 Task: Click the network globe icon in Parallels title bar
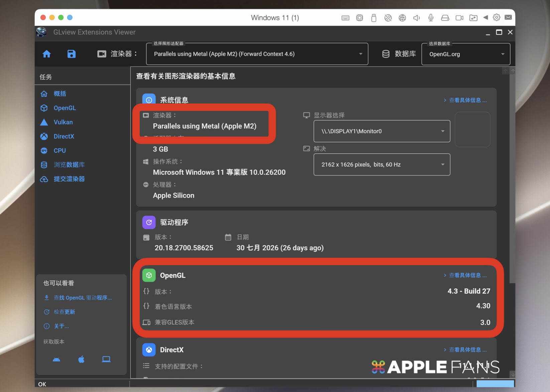coord(402,18)
